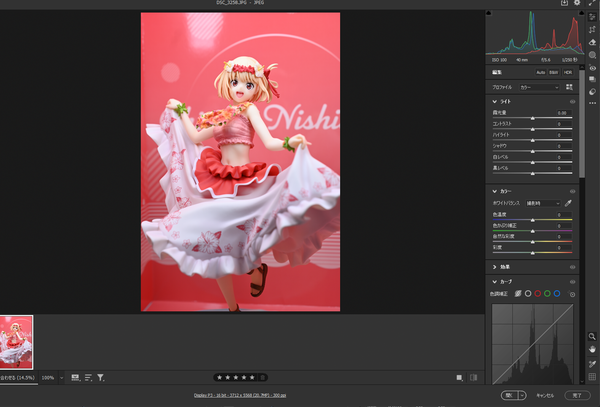
Task: Select the red curve channel
Action: point(538,294)
